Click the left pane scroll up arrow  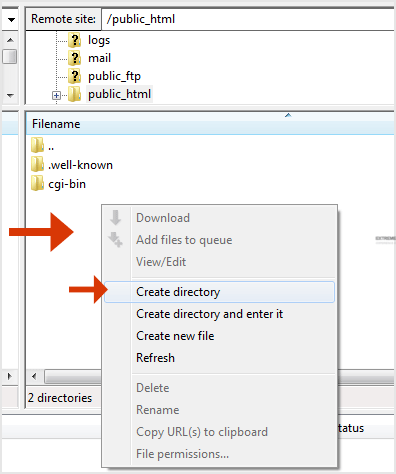10,40
